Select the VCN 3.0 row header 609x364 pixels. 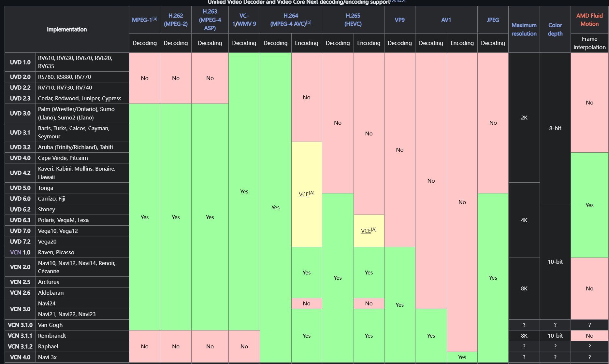20,309
